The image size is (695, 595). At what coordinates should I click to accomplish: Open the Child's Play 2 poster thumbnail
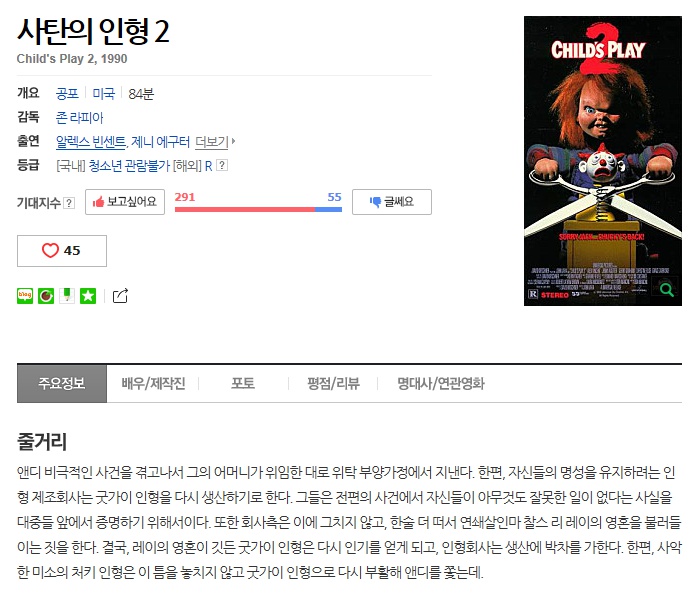(603, 160)
